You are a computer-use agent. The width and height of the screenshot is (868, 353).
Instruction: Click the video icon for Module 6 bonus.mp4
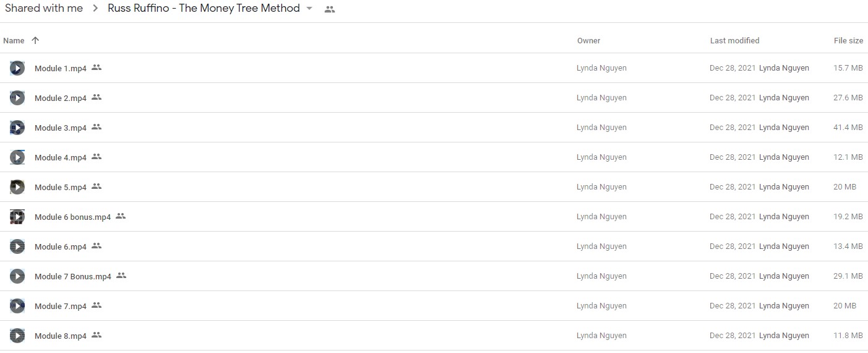click(17, 217)
